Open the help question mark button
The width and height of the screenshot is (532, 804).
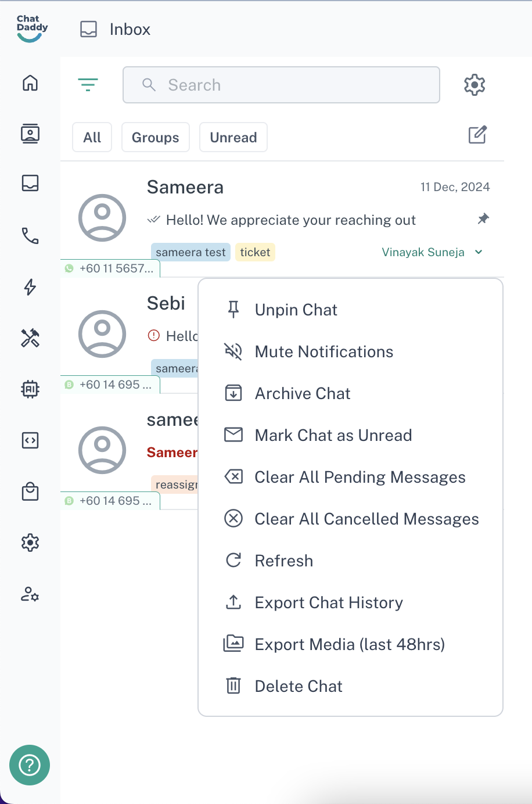pos(30,765)
